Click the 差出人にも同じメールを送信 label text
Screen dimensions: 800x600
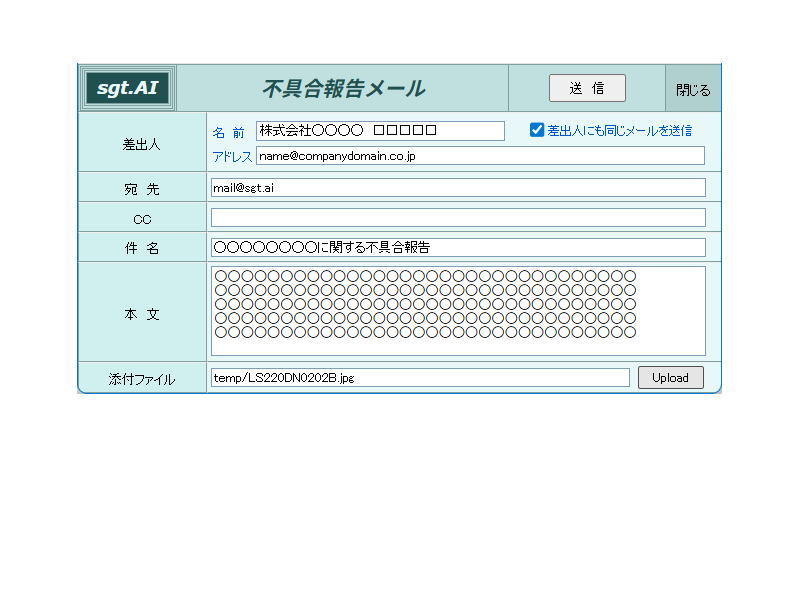pos(619,131)
